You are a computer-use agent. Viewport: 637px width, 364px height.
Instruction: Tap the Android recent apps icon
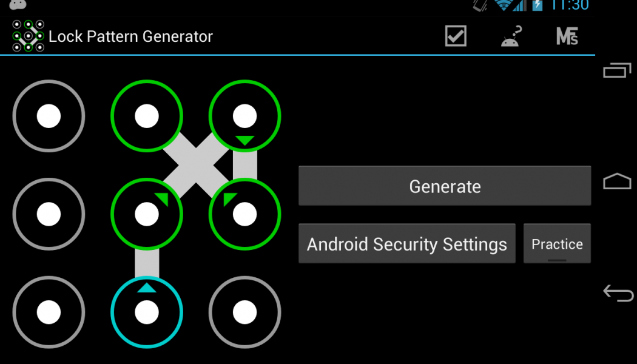(617, 70)
